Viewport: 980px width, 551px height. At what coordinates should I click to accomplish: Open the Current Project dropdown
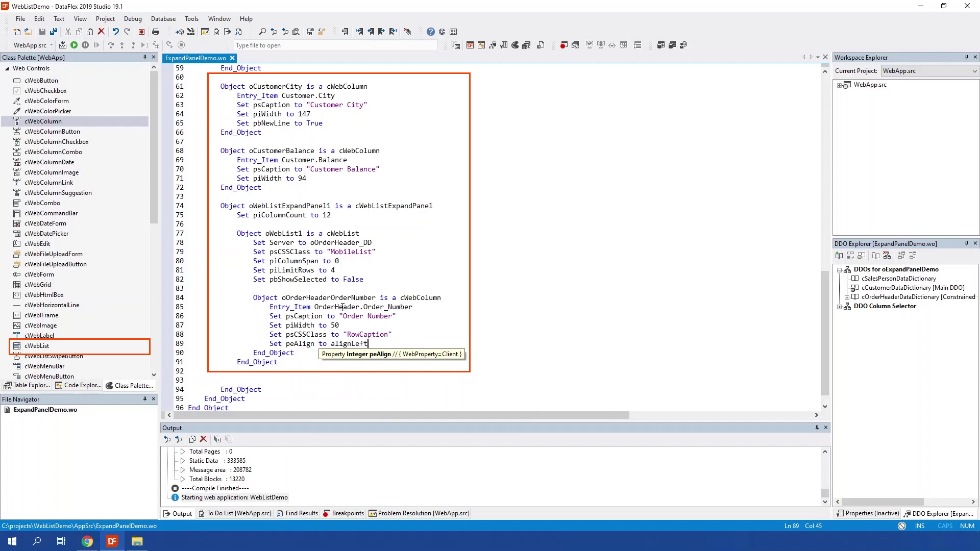pos(974,71)
